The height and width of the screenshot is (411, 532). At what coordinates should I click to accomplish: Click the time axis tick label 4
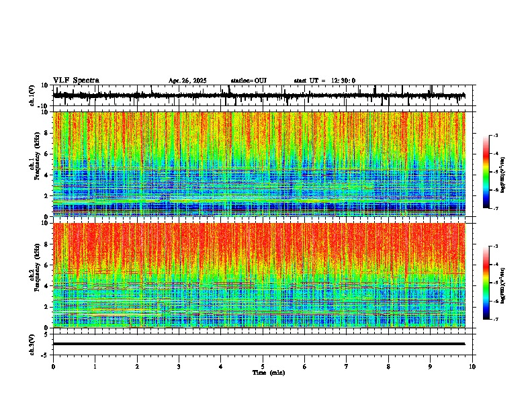[220, 367]
